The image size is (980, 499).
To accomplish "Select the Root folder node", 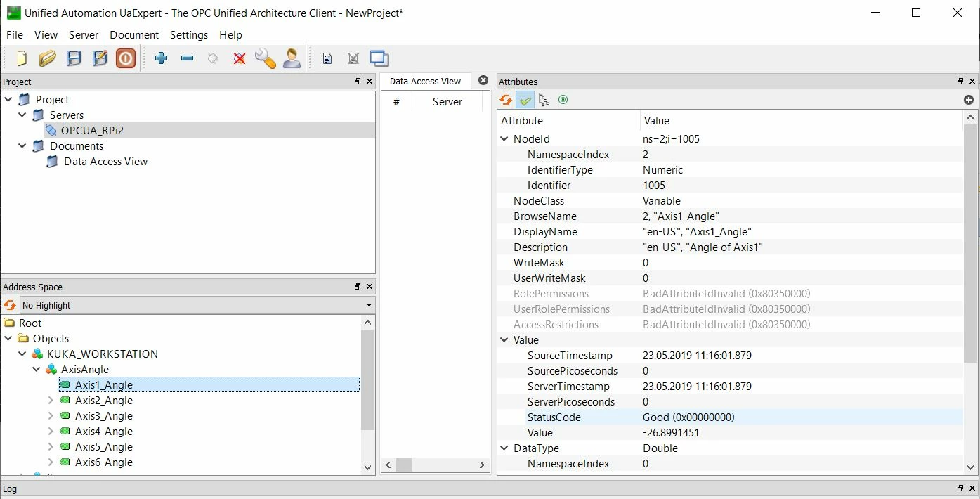I will coord(30,323).
